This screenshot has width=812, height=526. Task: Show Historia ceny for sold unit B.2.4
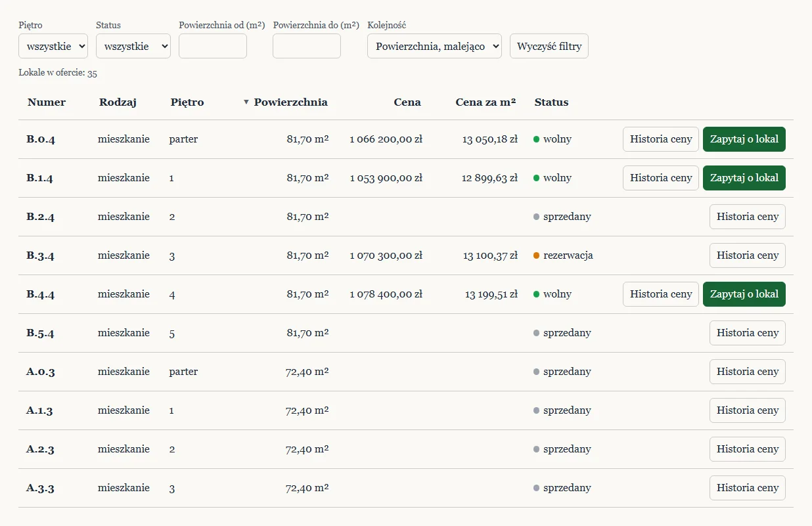click(748, 217)
